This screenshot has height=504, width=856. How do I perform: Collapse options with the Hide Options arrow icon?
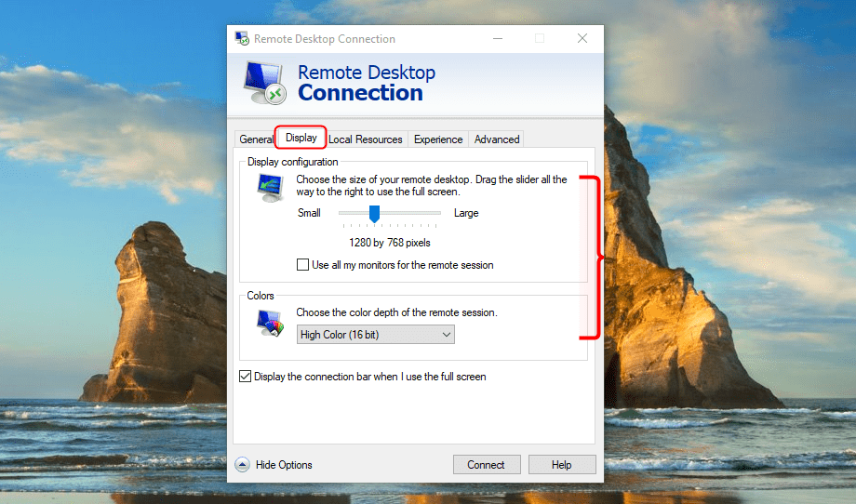coord(243,465)
